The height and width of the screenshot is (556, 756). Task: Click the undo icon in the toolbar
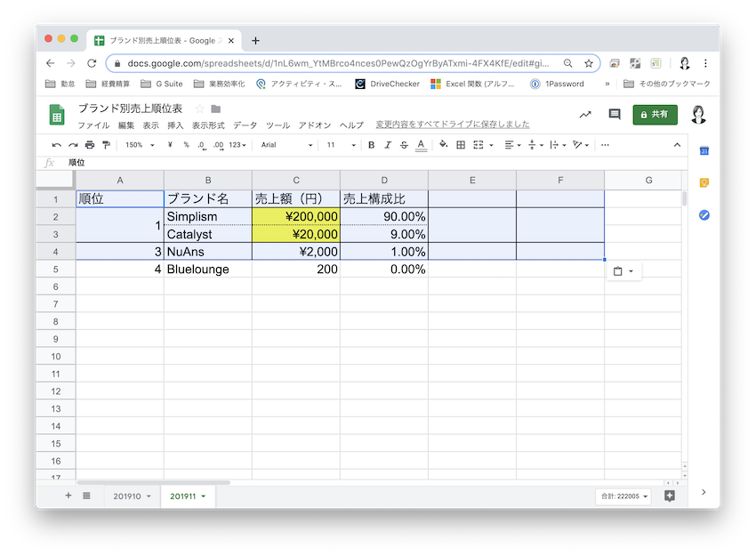pos(57,145)
